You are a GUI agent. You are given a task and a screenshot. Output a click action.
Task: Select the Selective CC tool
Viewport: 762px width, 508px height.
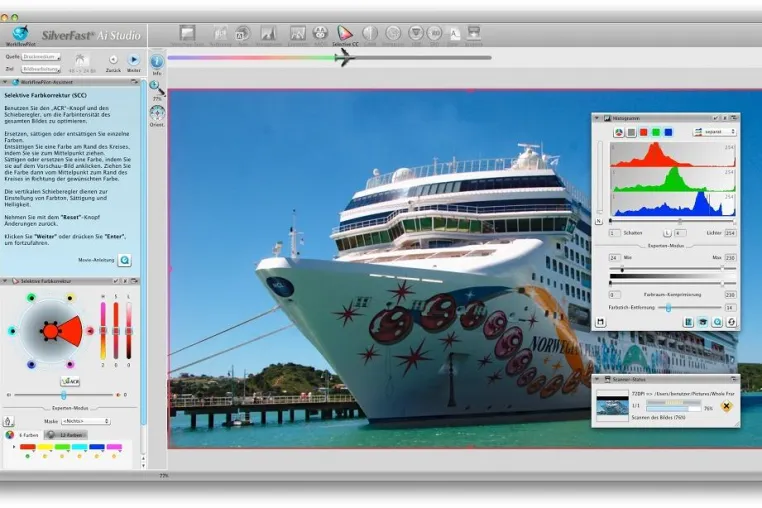[345, 34]
